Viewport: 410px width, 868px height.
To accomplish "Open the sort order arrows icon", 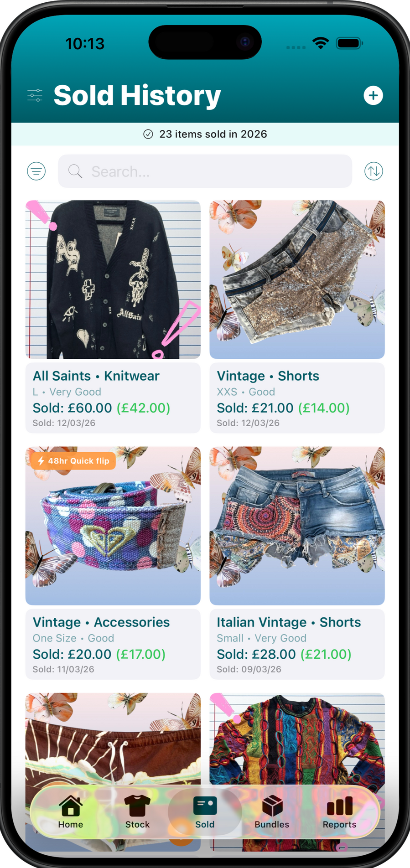I will pos(374,171).
